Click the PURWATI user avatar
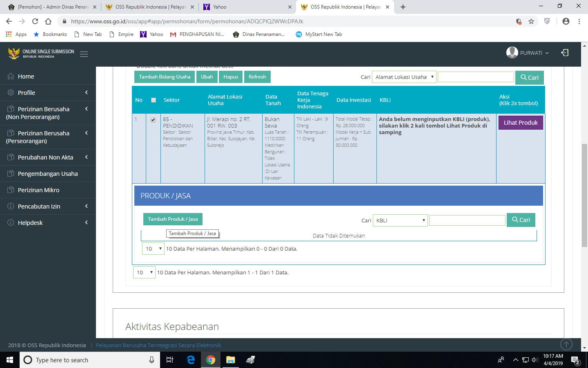Viewport: 588px width, 368px height. click(x=512, y=52)
